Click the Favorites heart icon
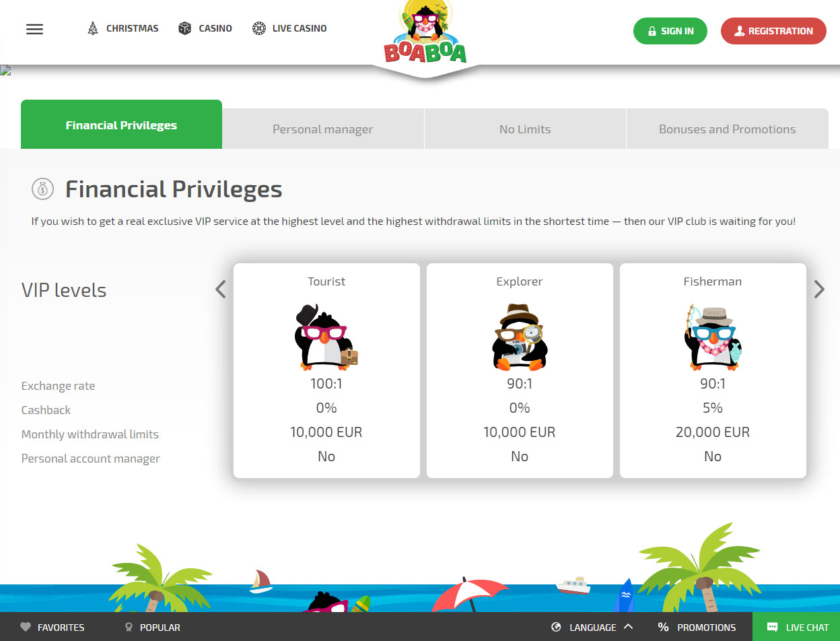Viewport: 840px width, 641px height. point(26,627)
